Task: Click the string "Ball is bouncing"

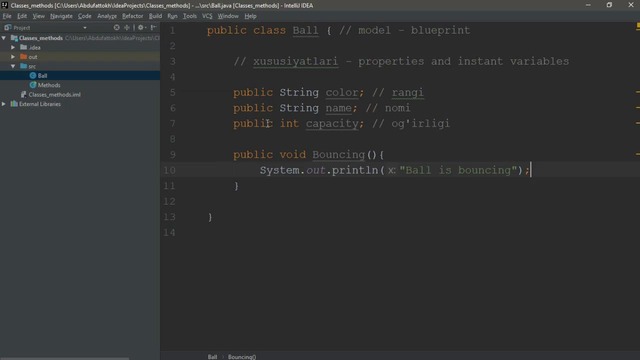Action: [458, 170]
